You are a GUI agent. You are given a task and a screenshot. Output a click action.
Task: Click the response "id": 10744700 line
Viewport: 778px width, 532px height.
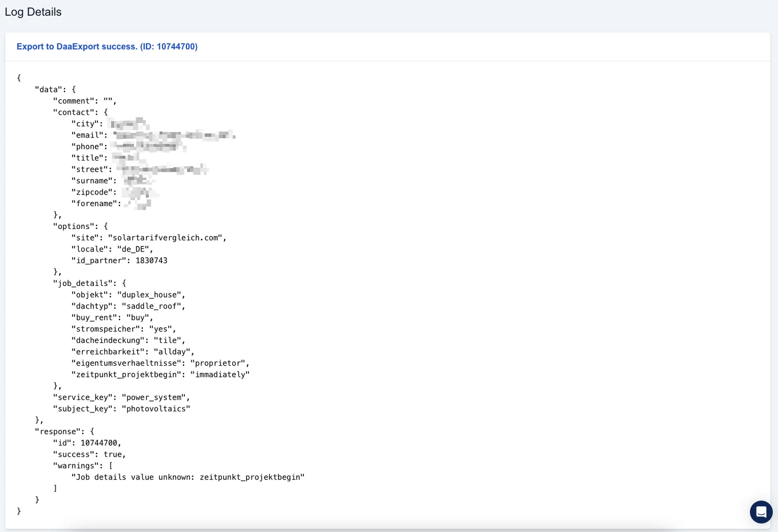[x=87, y=443]
